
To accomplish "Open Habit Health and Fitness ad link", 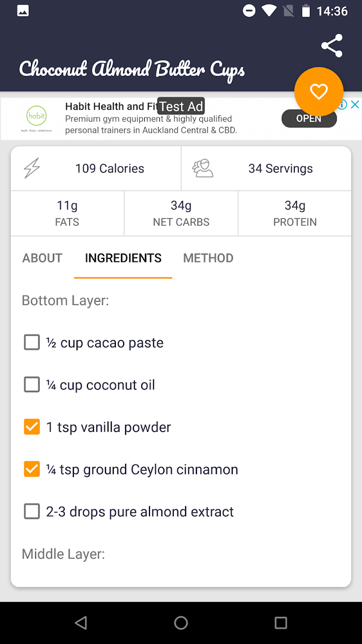I will point(111,106).
